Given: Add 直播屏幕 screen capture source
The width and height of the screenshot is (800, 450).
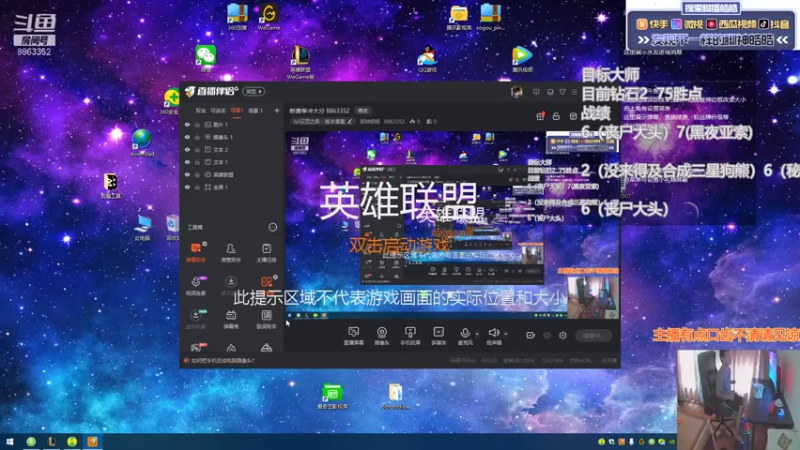Looking at the screenshot, I should 354,336.
